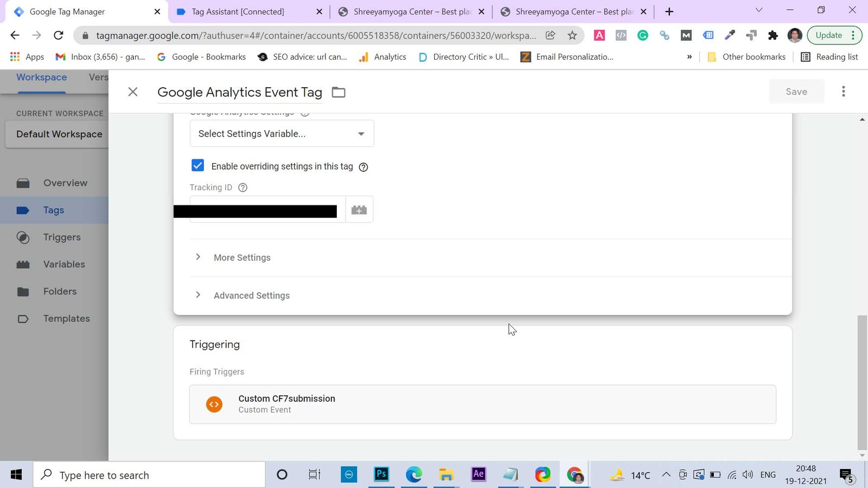868x488 pixels.
Task: Open Inbox Gmail bookmark
Action: [100, 56]
